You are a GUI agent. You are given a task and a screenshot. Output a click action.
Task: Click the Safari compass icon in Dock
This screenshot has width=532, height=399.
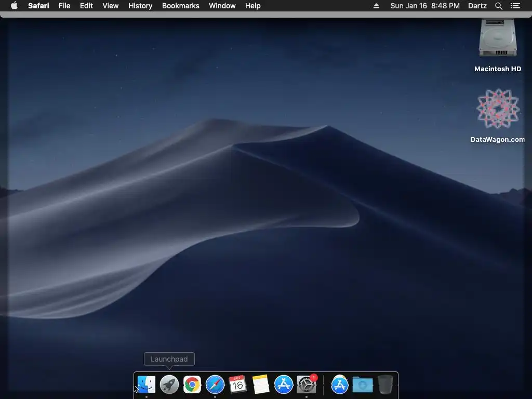click(x=215, y=384)
